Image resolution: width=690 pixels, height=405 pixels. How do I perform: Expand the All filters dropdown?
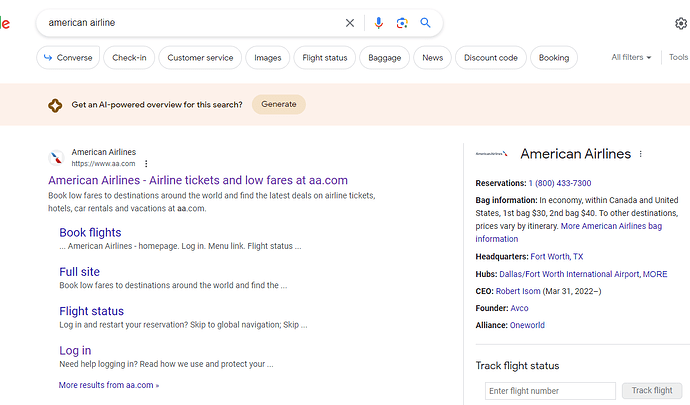[631, 57]
